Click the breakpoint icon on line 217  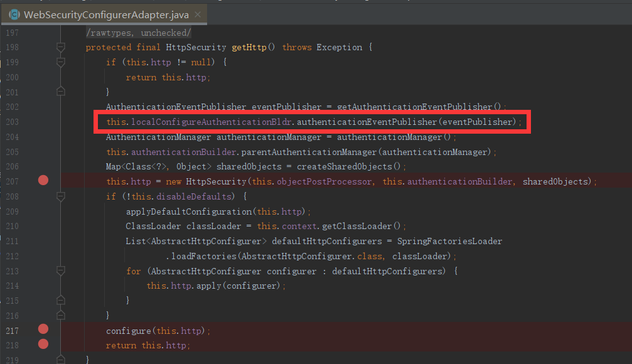coord(43,328)
